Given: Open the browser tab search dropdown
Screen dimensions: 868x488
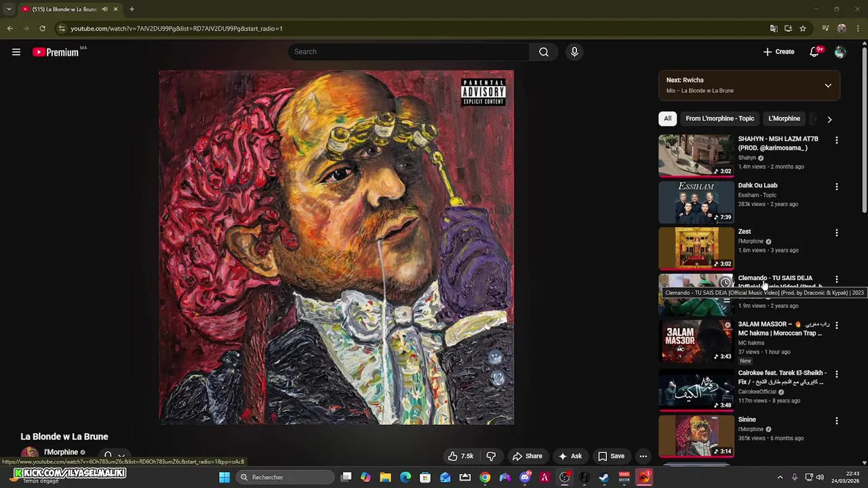Looking at the screenshot, I should click(x=9, y=9).
